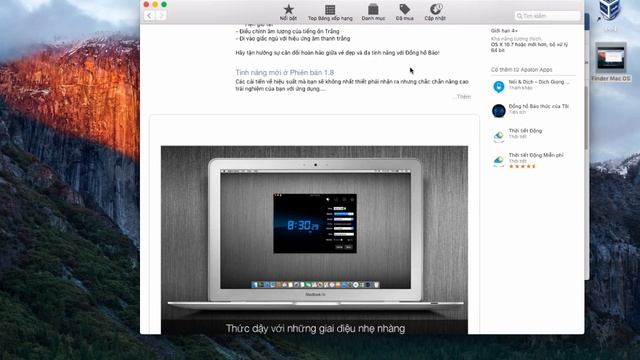Open the Nói & Dịch - Dịch Giọng title
Viewport: 640px width, 360px height.
(539, 82)
